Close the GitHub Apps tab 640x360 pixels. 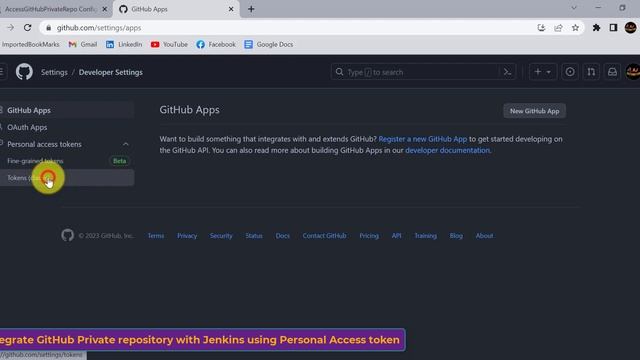click(231, 9)
